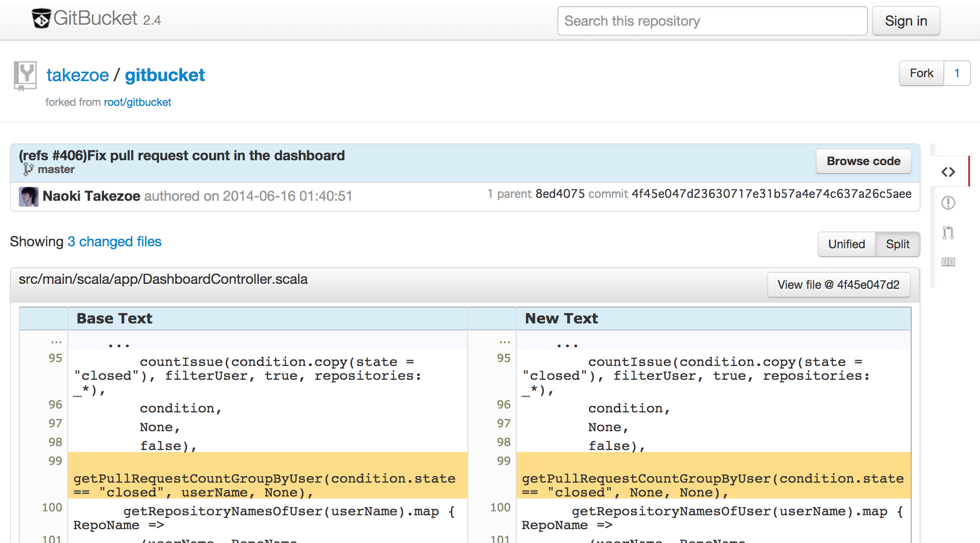Open the Wiki book sidebar icon
This screenshot has width=980, height=543.
pos(948,262)
